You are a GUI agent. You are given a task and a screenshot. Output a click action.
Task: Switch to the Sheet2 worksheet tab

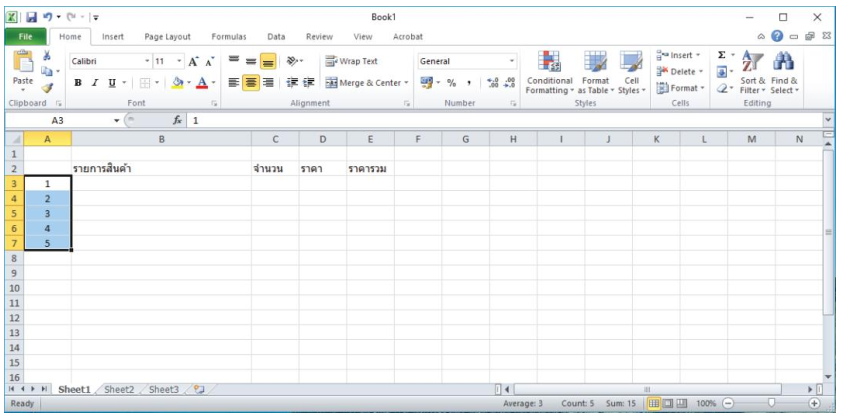(119, 389)
